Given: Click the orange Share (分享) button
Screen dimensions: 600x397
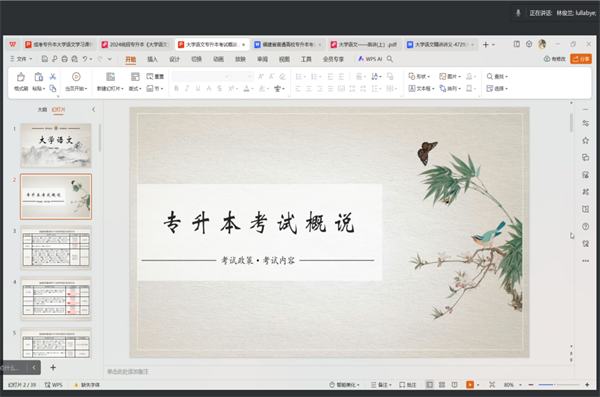Looking at the screenshot, I should pyautogui.click(x=581, y=59).
